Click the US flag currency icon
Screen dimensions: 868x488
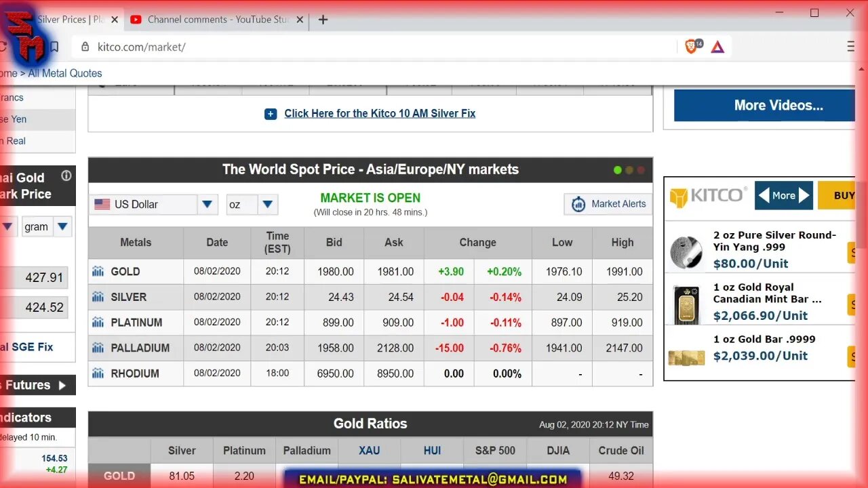pyautogui.click(x=102, y=204)
